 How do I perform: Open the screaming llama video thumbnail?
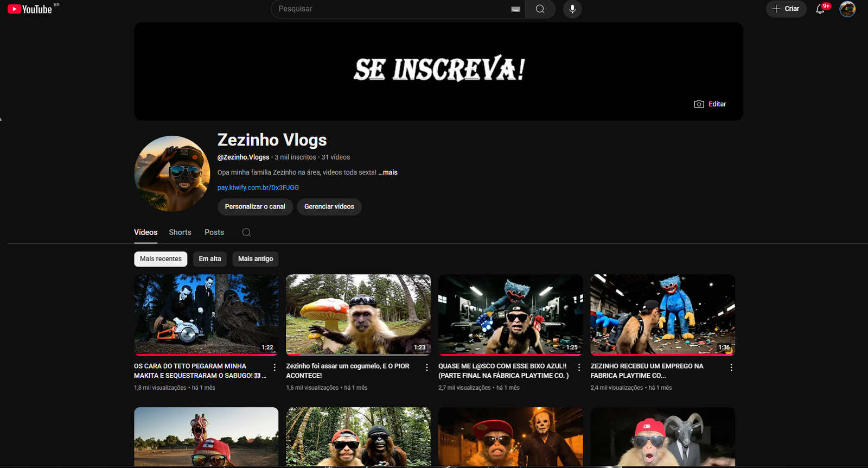coord(206,437)
